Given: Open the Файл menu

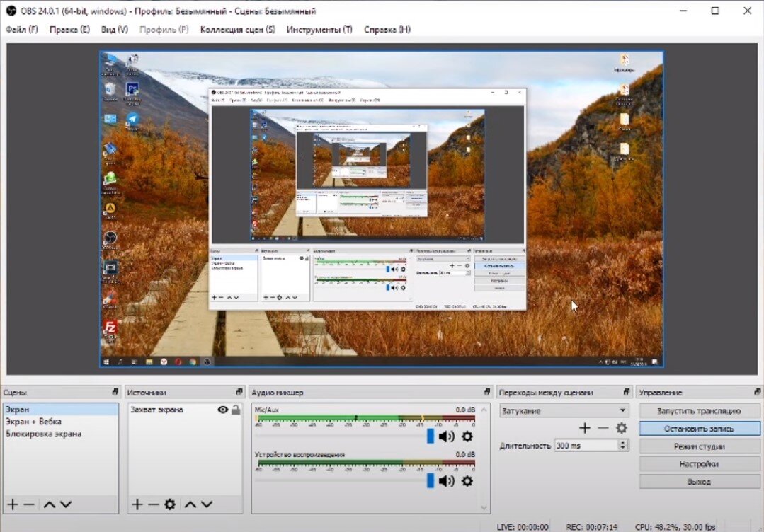Looking at the screenshot, I should pyautogui.click(x=21, y=29).
